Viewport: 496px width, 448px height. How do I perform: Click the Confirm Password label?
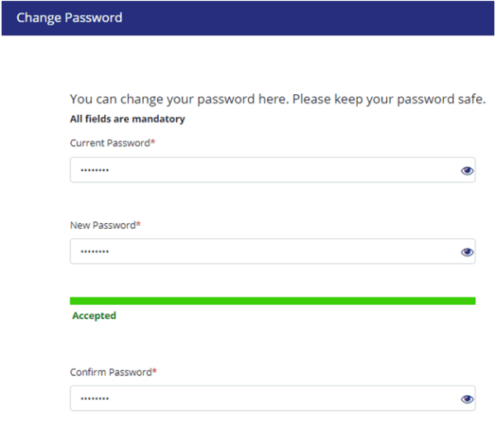point(111,372)
